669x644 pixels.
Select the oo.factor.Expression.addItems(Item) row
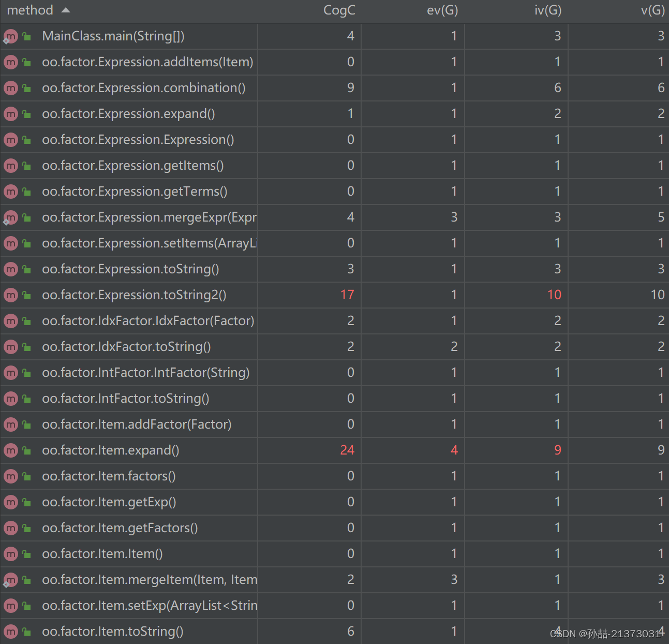[334, 62]
